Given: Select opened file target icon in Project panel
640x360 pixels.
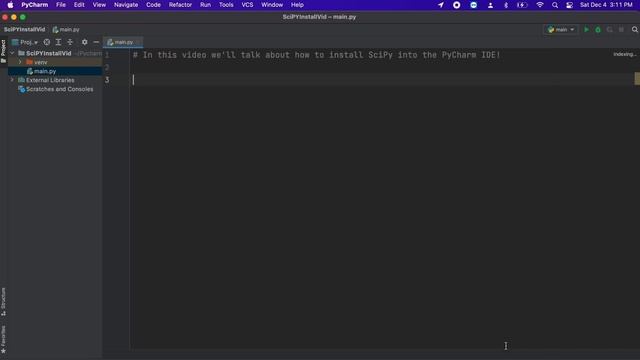Looking at the screenshot, I should point(47,42).
